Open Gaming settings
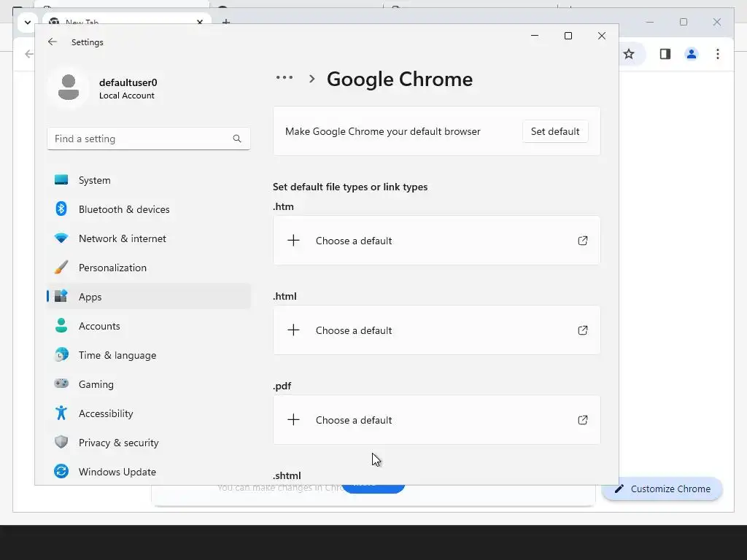 point(149,384)
